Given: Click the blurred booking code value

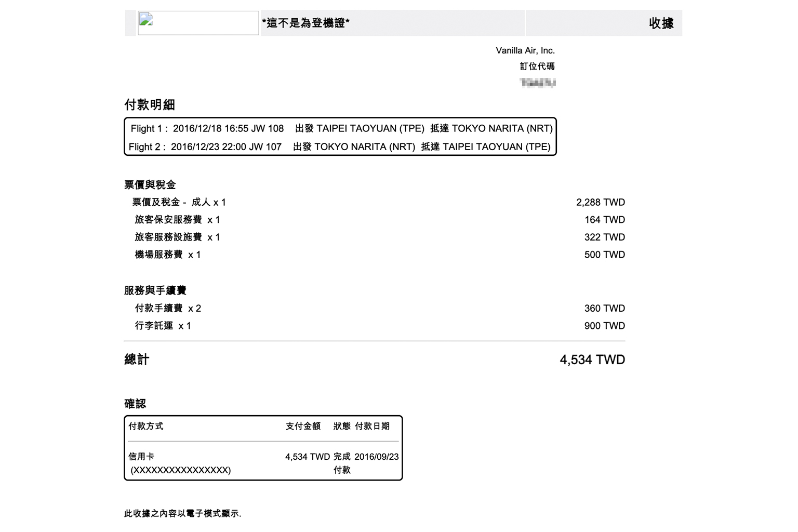Looking at the screenshot, I should tap(538, 83).
